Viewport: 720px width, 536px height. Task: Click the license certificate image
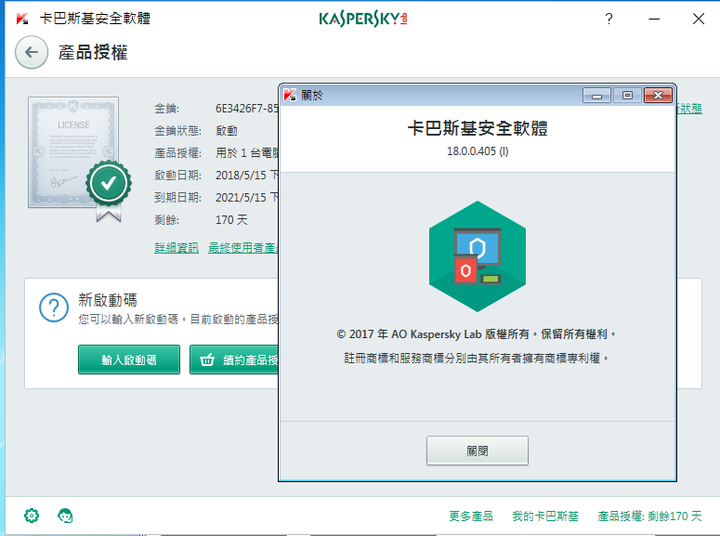coord(73,152)
